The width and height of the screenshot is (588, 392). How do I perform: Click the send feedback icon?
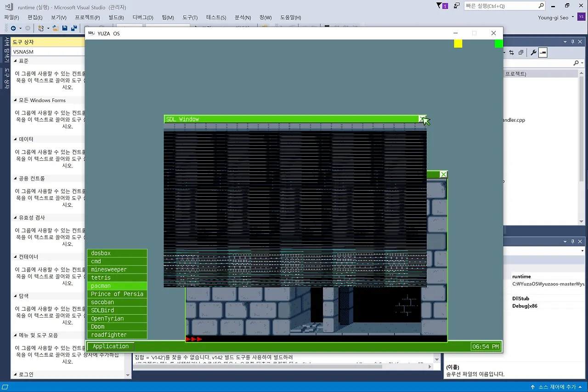[x=457, y=6]
